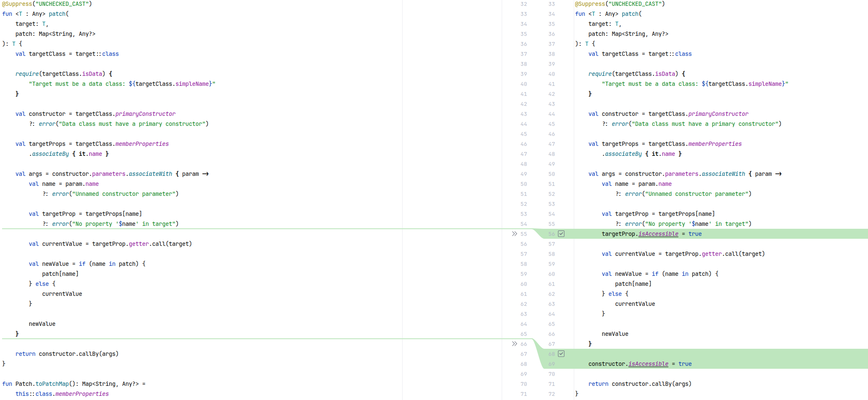
Task: Click associateBy in the right pane
Action: [x=623, y=154]
